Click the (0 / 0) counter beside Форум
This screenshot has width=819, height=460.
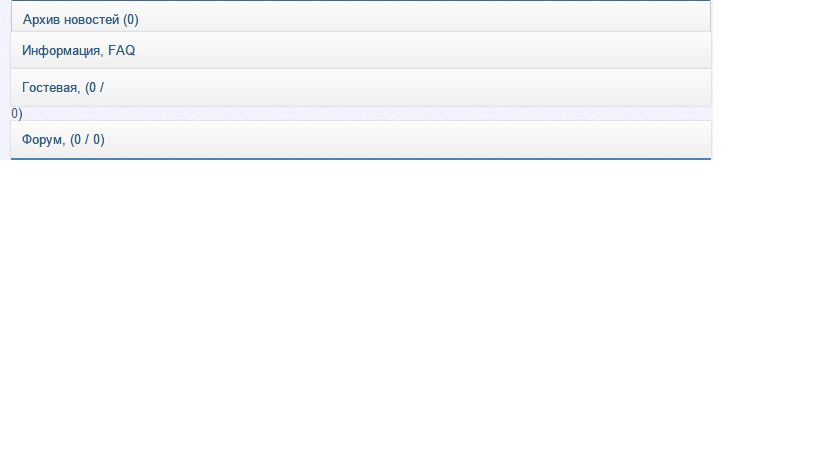pyautogui.click(x=87, y=140)
